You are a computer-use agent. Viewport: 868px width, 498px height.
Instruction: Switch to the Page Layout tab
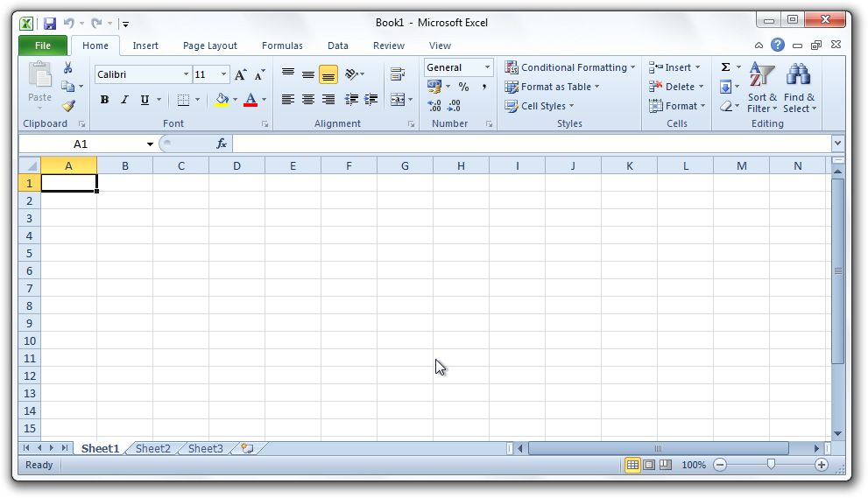click(210, 46)
